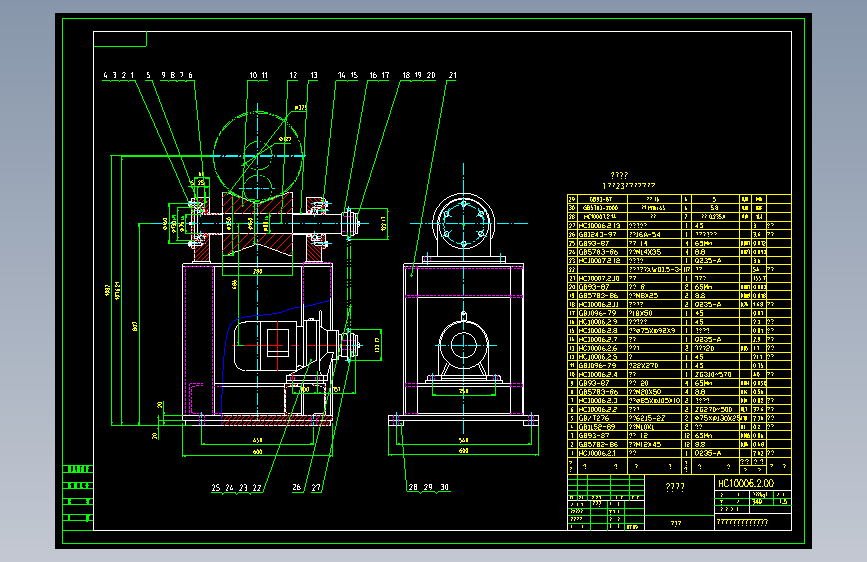The height and width of the screenshot is (562, 867).
Task: Click part code HC10007.2.12 in parts list
Action: pyautogui.click(x=599, y=261)
